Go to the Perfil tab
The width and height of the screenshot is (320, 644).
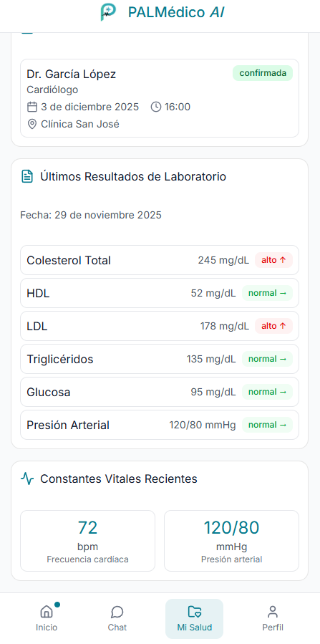point(273,618)
